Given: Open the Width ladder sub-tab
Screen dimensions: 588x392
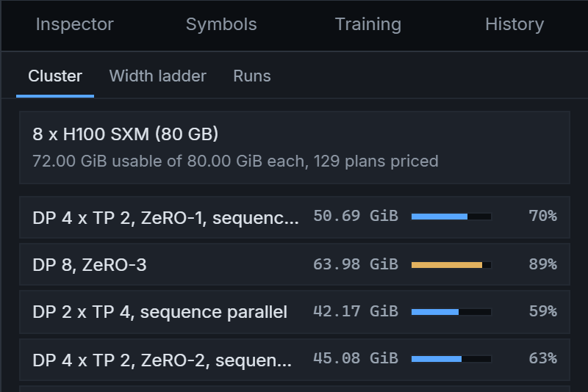Looking at the screenshot, I should pos(158,76).
